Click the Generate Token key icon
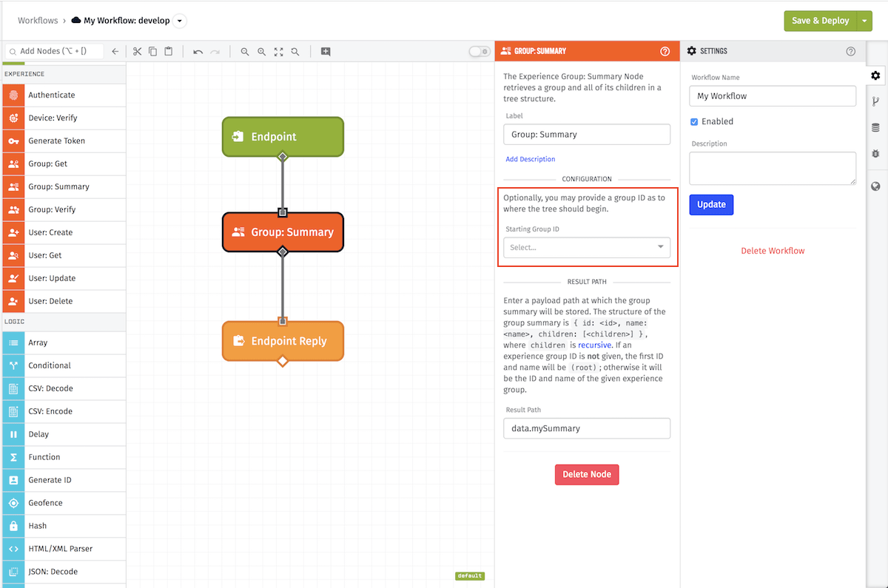Viewport: 888px width, 588px height. pyautogui.click(x=13, y=141)
